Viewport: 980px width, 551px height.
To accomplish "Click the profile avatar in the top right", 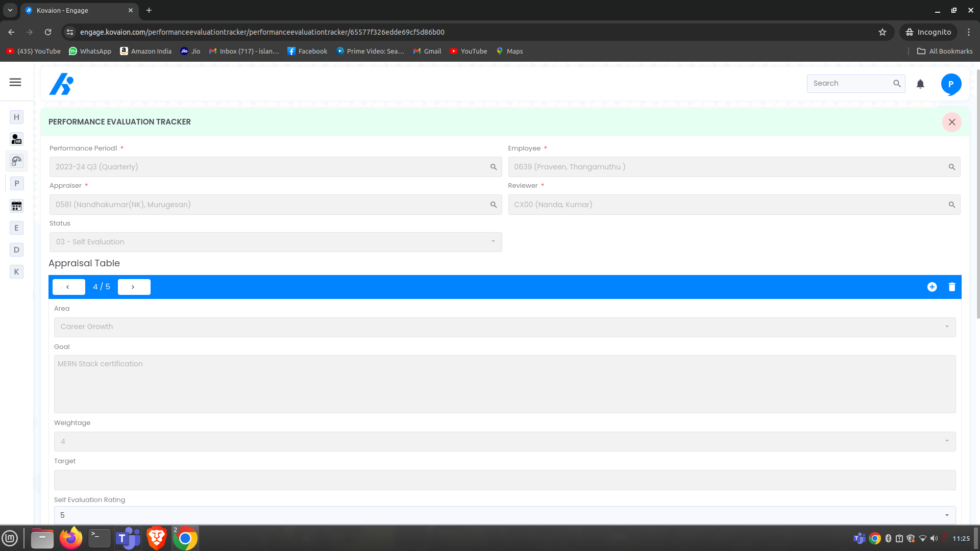I will (x=951, y=84).
